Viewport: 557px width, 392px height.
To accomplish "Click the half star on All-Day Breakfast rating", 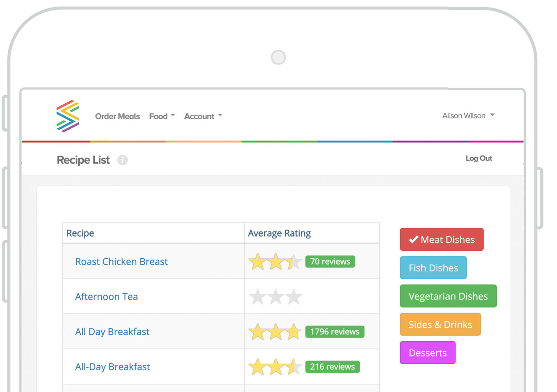I will (x=292, y=367).
